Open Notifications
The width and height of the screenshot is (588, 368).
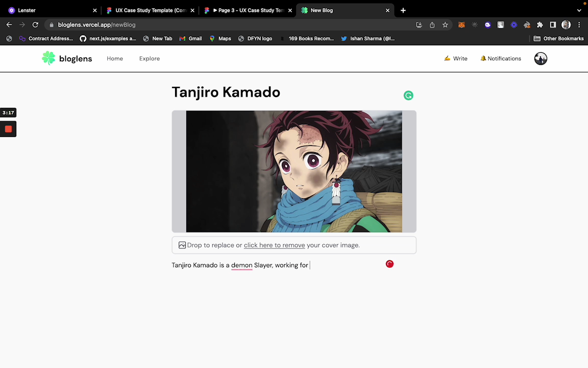pyautogui.click(x=501, y=59)
